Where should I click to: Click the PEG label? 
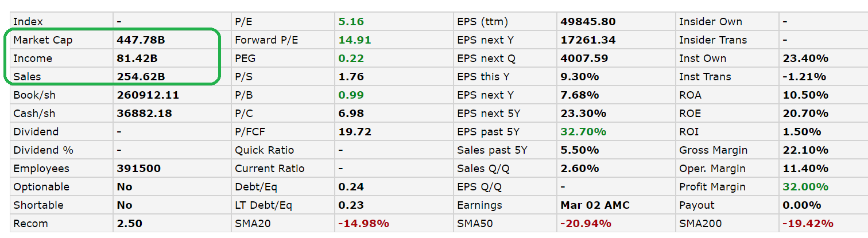[x=245, y=58]
